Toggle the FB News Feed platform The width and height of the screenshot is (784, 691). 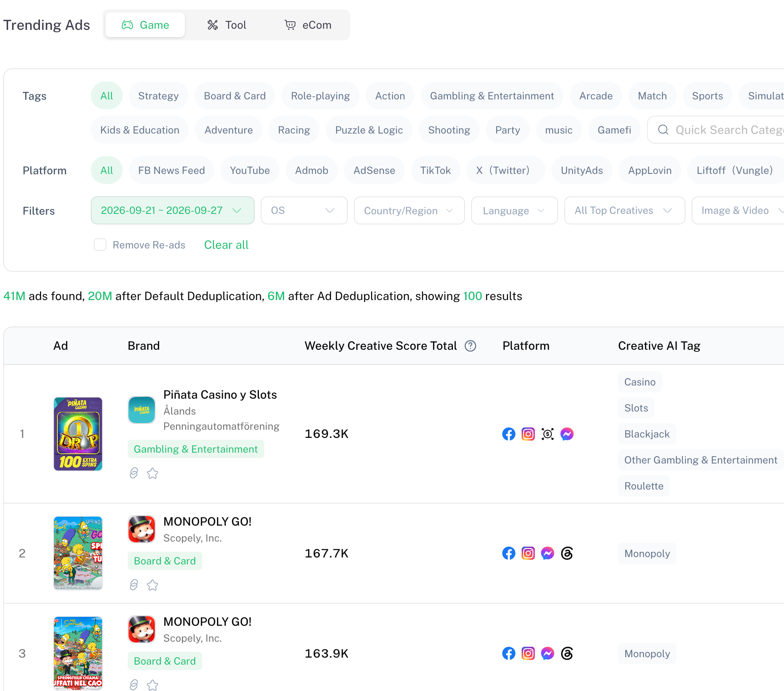pos(172,170)
